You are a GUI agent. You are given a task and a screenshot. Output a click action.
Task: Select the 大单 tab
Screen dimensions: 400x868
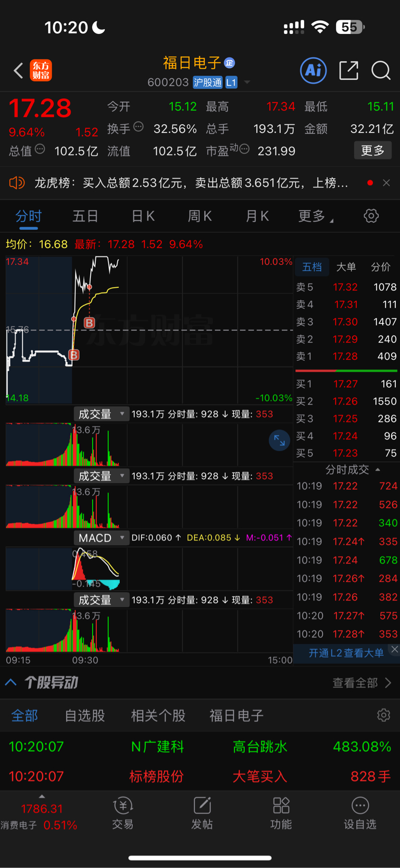(346, 267)
